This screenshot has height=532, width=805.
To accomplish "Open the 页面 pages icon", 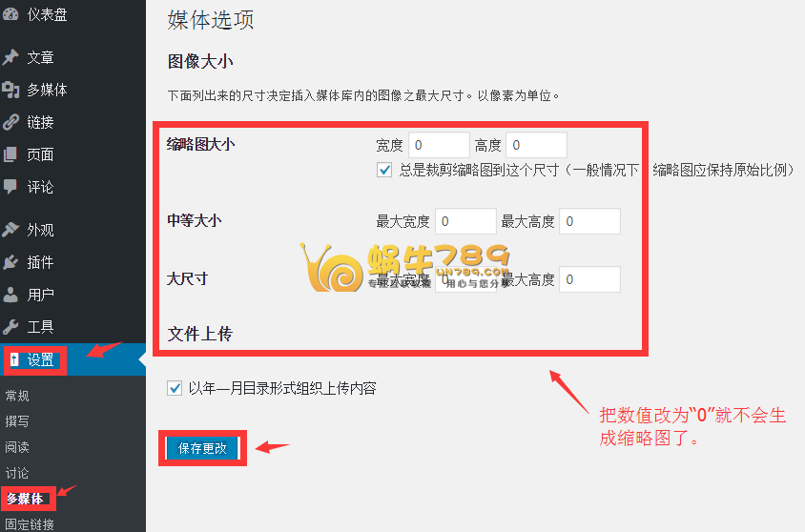I will [x=10, y=153].
